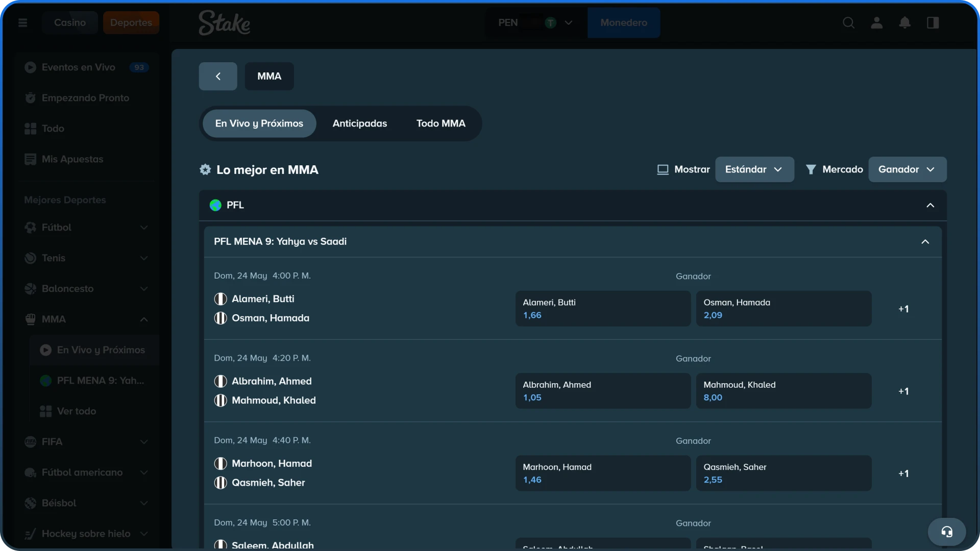This screenshot has height=551, width=980.
Task: Expand the Tenis sidebar chevron
Action: (x=144, y=258)
